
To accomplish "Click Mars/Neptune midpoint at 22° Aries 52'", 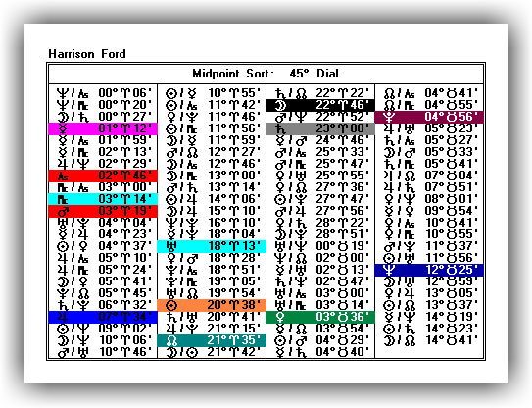I will [321, 117].
